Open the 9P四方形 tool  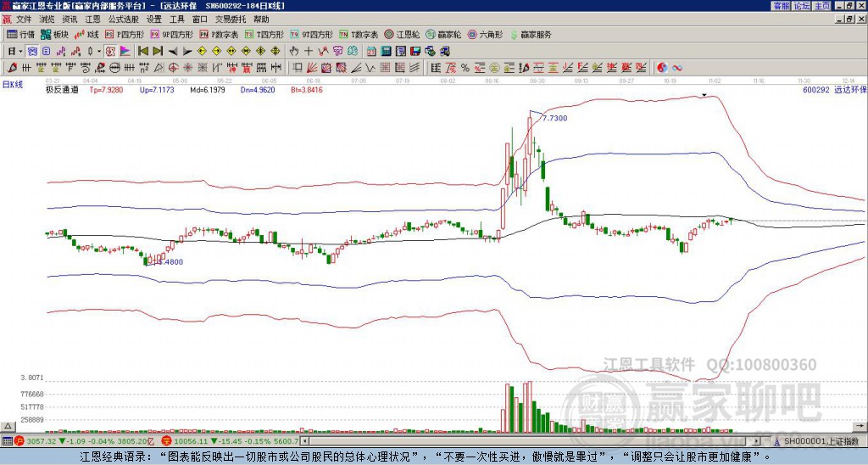172,34
